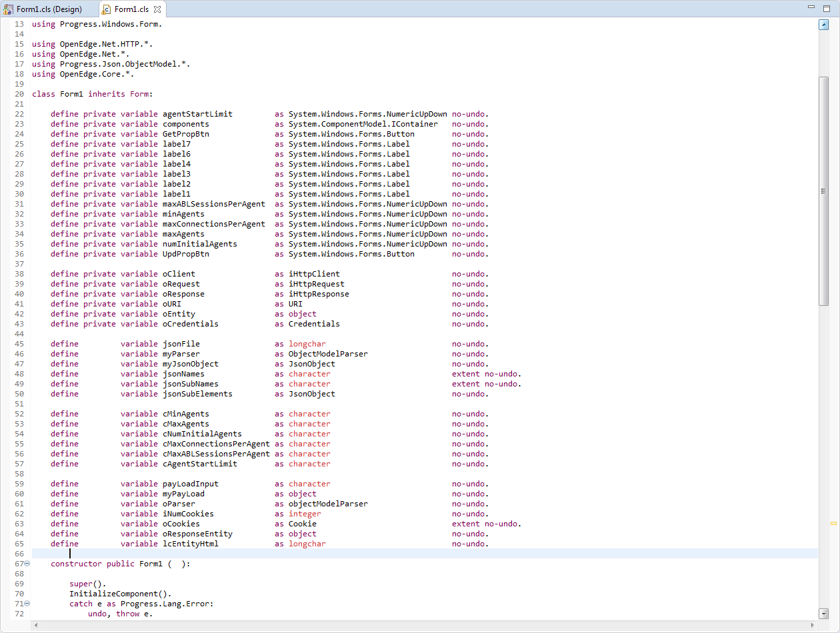Viewport: 840px width, 633px height.
Task: Select the Form1.cls source editor tab
Action: tap(131, 9)
